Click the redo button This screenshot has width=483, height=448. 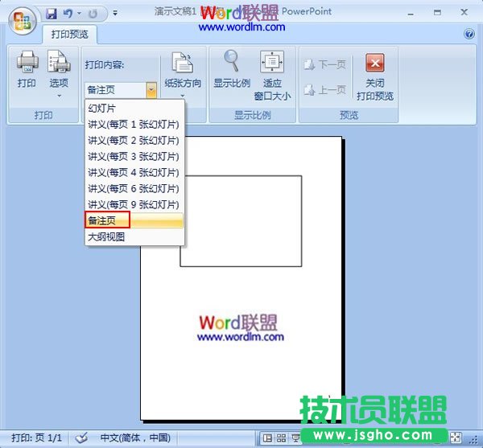pos(93,14)
